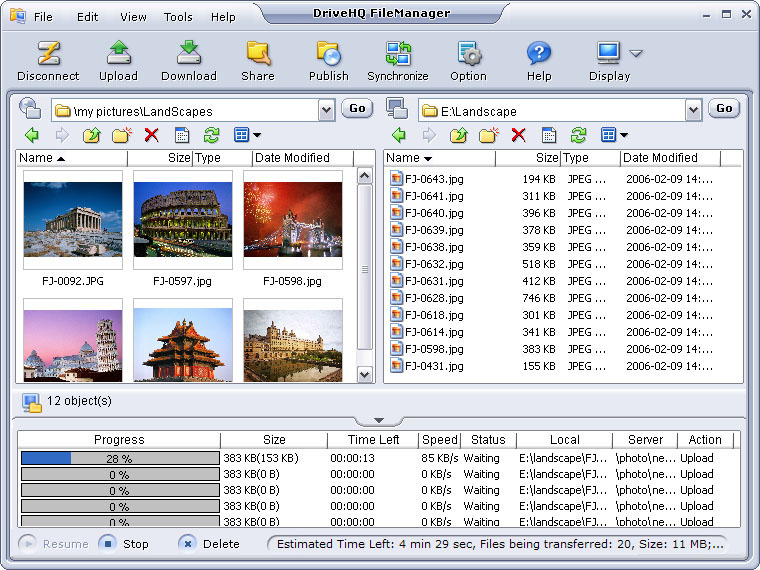Expand the Display dropdown arrow

point(636,53)
